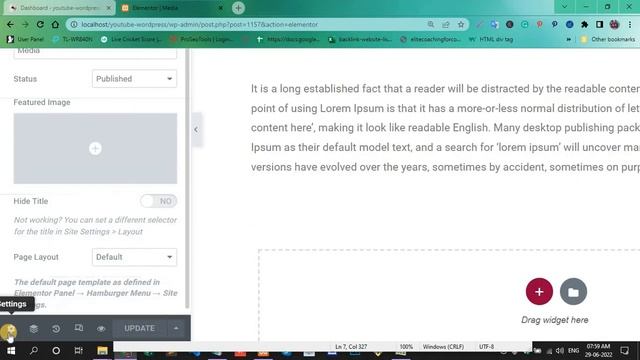Go to the browser home page
Viewport: 640px width, 360px height.
(x=55, y=24)
